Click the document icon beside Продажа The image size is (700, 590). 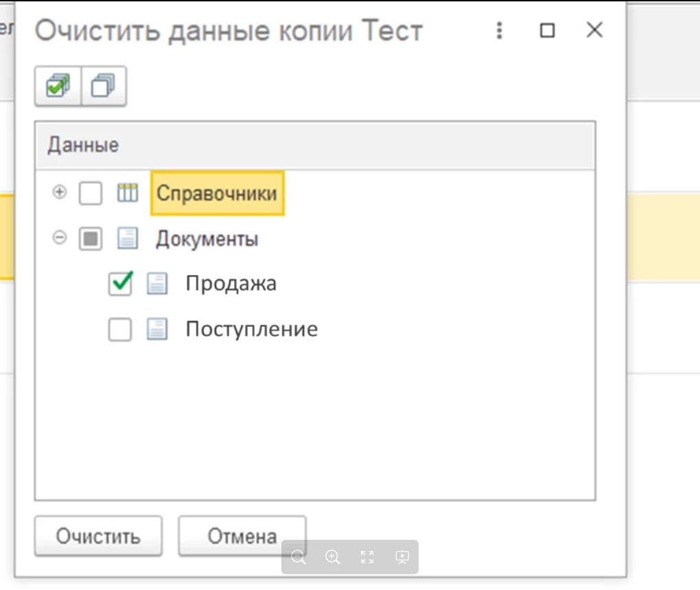pos(157,284)
